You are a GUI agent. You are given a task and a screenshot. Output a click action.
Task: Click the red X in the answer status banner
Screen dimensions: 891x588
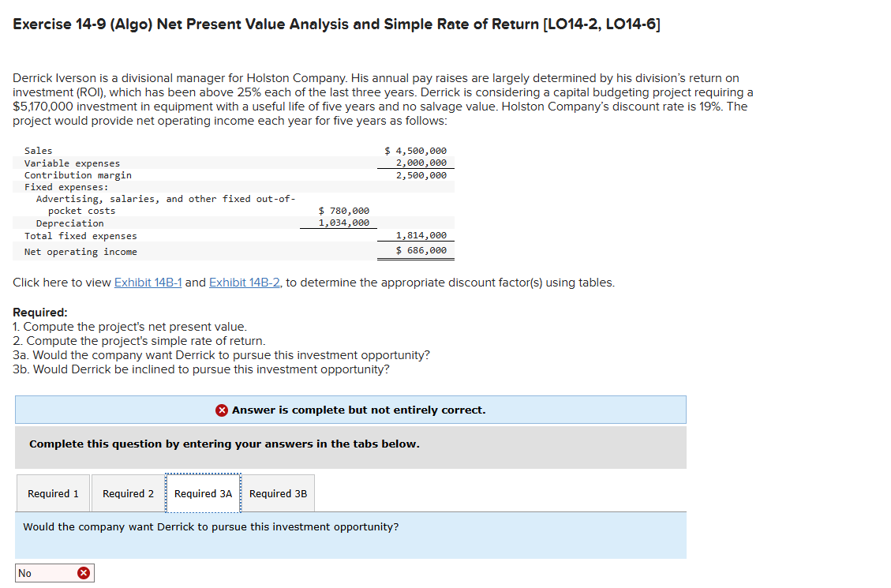click(x=221, y=410)
